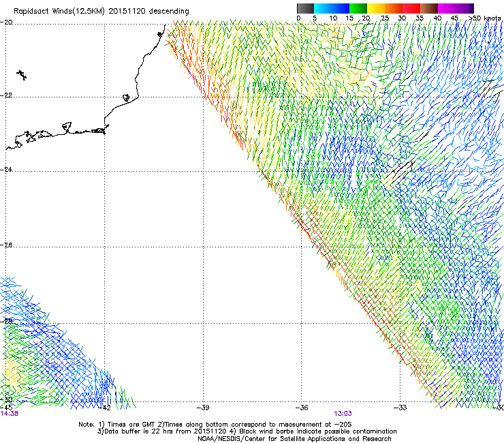Click the '45' value on the knots scale
The image size is (504, 443).
tap(454, 18)
